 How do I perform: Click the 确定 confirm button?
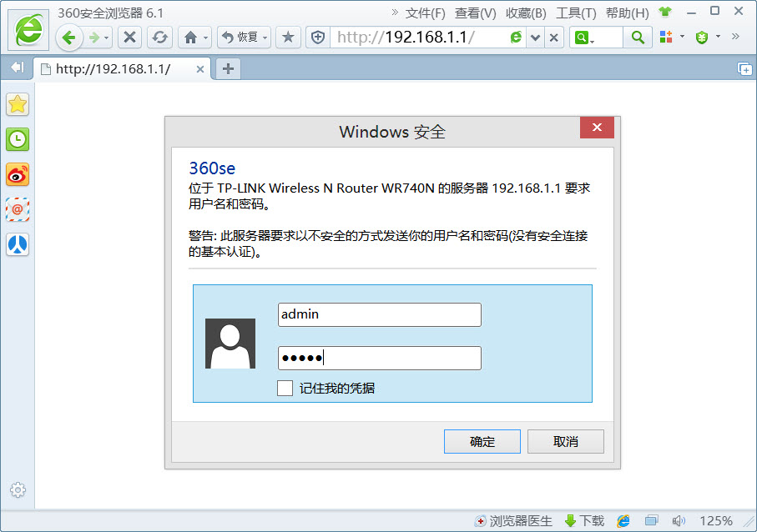tap(482, 442)
